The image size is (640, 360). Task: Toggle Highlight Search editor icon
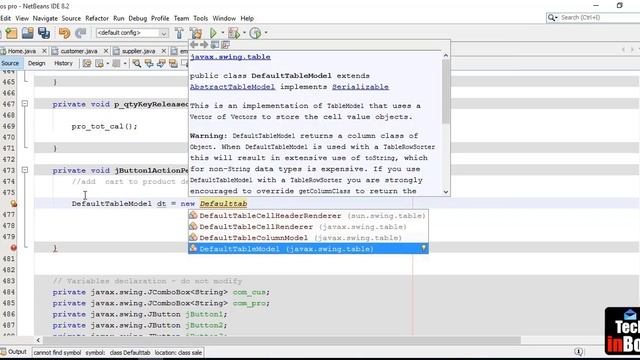click(x=173, y=63)
